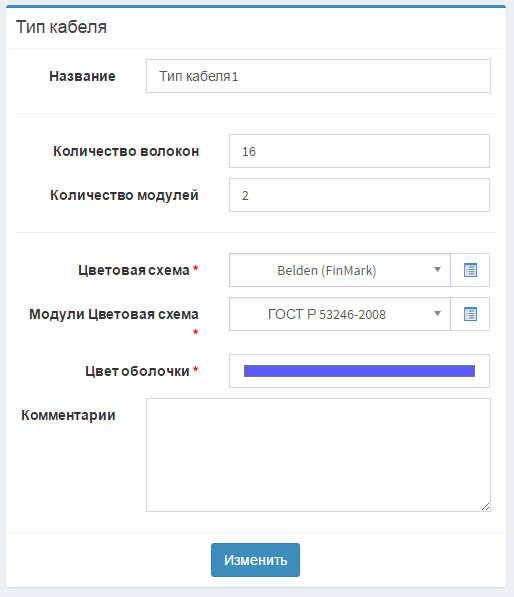514x597 pixels.
Task: Open color scheme list icon beside Belden (FinMark)
Action: pyautogui.click(x=470, y=270)
